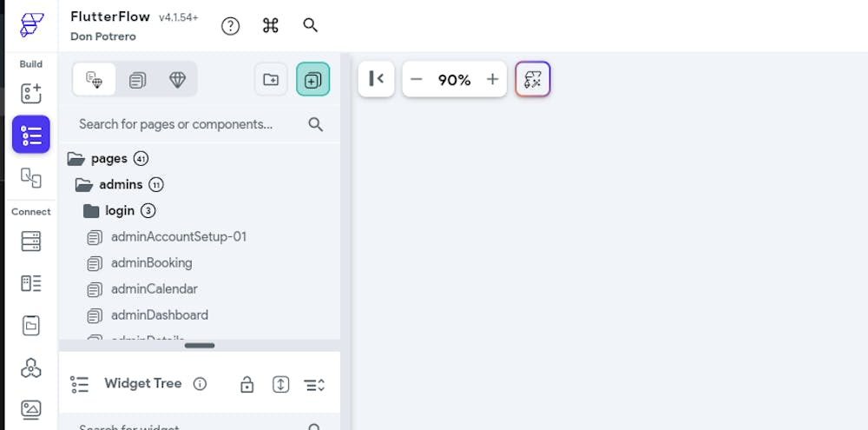Click the FlutterFlow logo icon
The width and height of the screenshot is (868, 430).
click(31, 24)
